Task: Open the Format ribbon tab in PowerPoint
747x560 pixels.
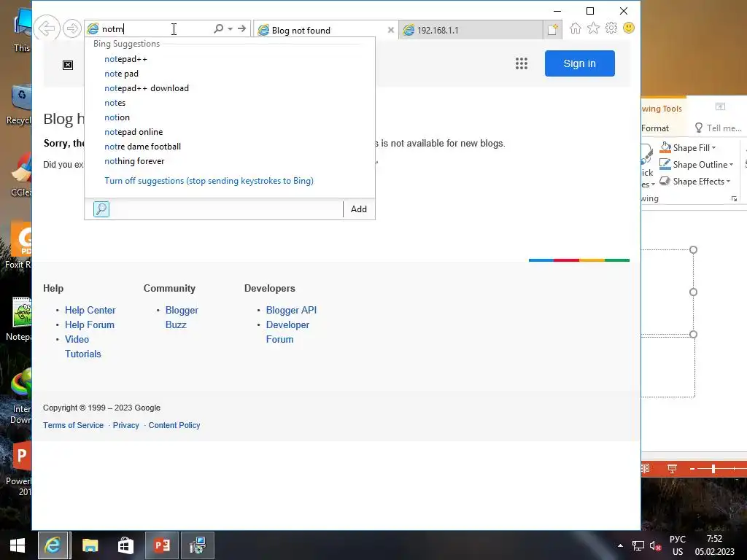Action: pos(655,128)
